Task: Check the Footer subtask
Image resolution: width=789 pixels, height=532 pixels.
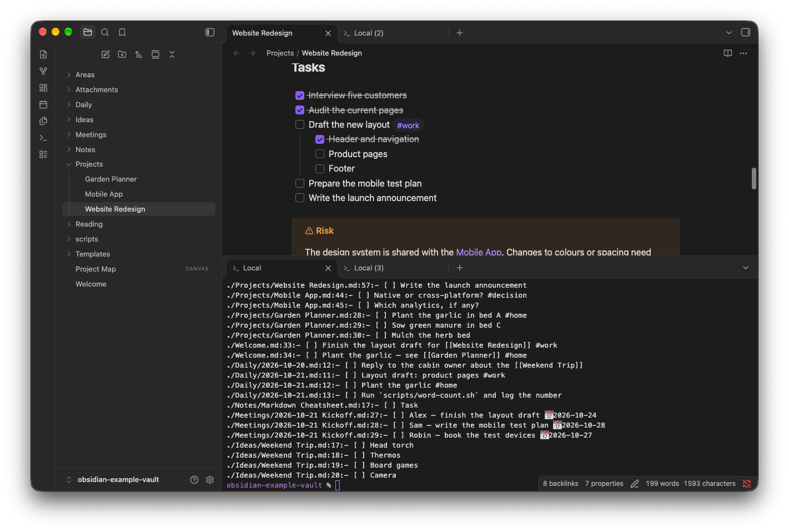Action: point(320,168)
